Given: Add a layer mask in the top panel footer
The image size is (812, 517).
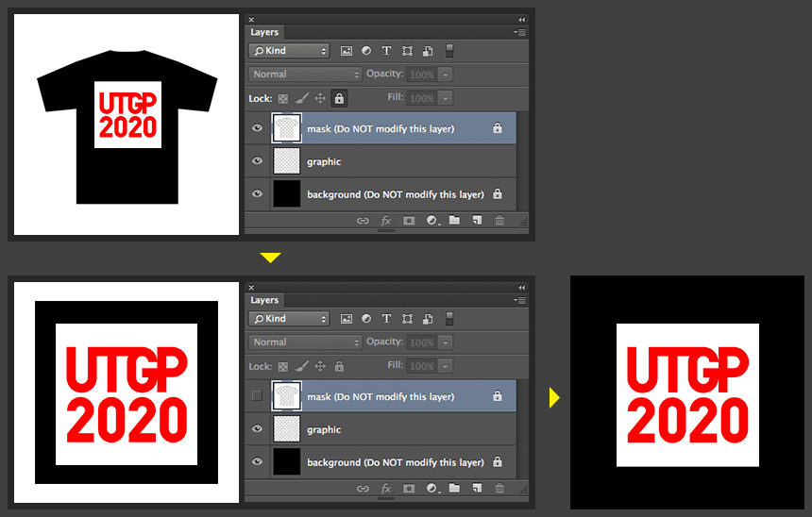Looking at the screenshot, I should [409, 221].
